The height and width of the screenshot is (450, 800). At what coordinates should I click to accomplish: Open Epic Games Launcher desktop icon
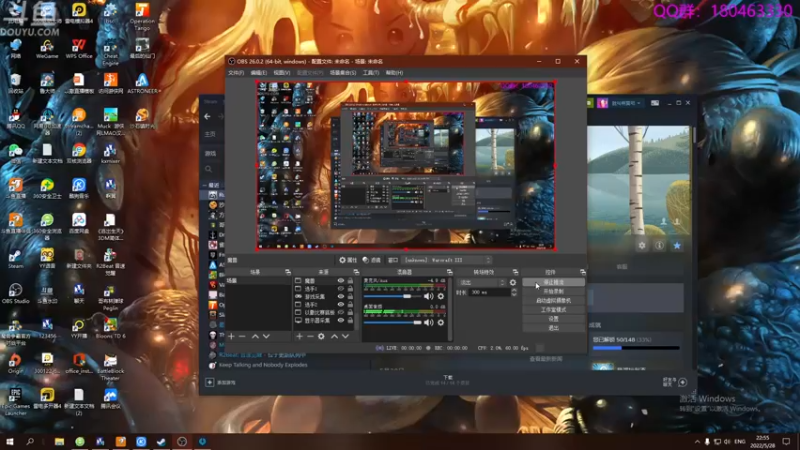coord(15,402)
